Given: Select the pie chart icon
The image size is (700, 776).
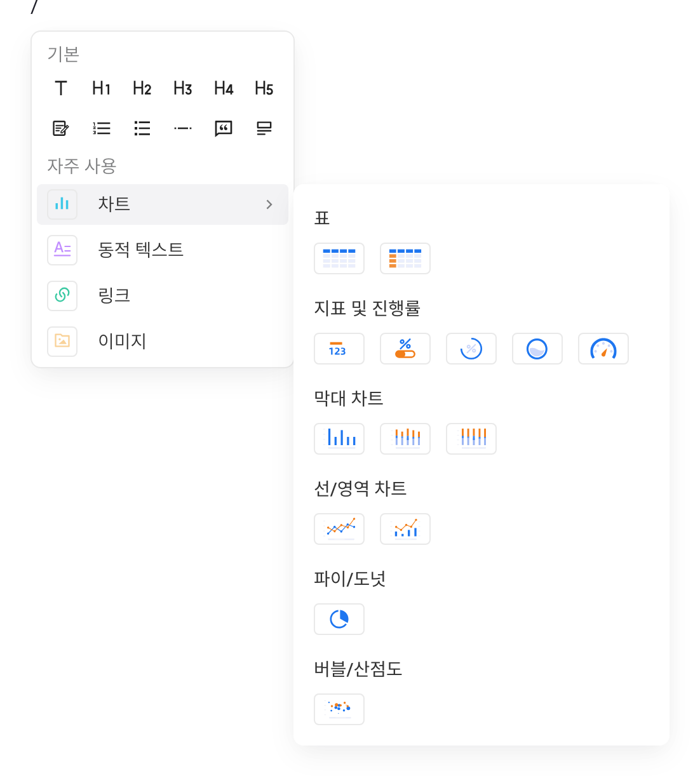Looking at the screenshot, I should (x=339, y=619).
